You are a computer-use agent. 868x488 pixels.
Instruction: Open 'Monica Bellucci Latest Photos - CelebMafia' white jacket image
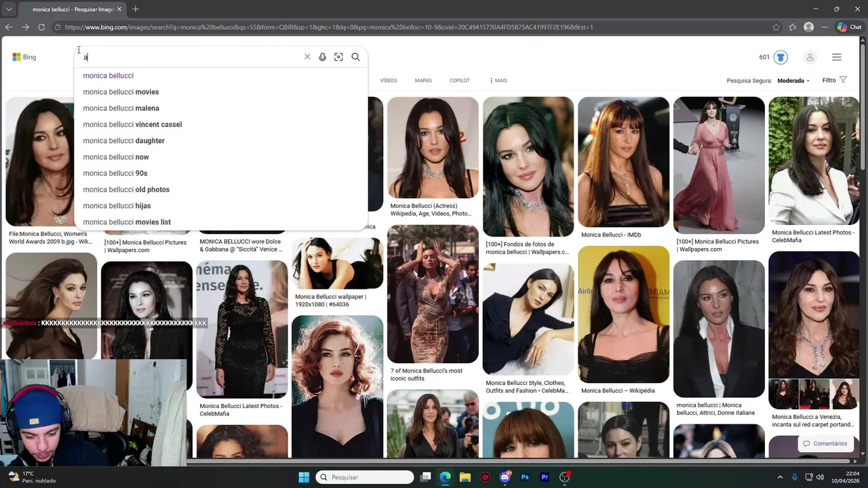point(814,161)
